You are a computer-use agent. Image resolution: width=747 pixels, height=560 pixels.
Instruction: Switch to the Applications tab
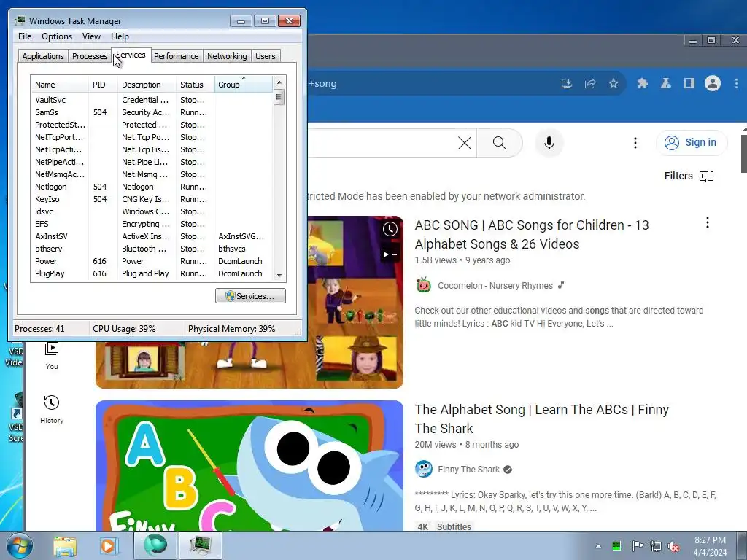tap(43, 56)
